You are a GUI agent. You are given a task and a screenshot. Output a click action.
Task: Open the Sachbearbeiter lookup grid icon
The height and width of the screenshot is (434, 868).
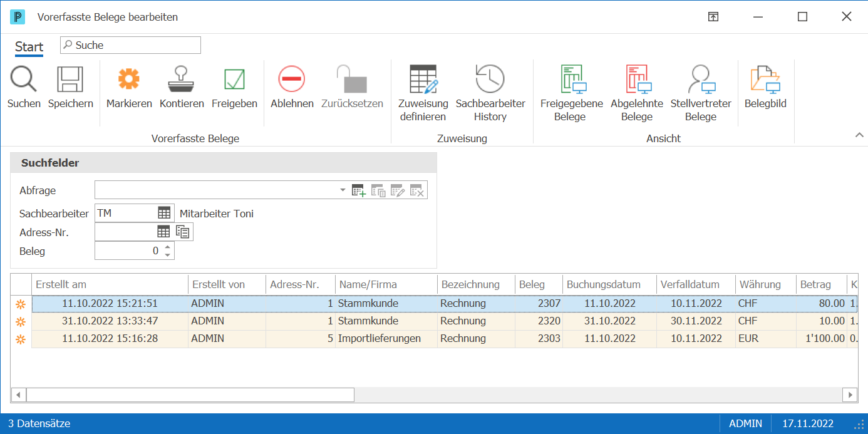[x=164, y=213]
